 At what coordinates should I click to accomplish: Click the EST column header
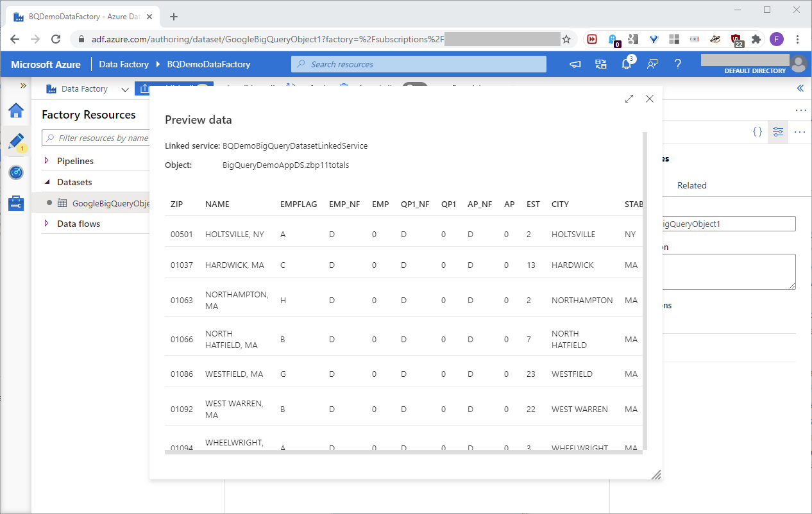pos(533,204)
